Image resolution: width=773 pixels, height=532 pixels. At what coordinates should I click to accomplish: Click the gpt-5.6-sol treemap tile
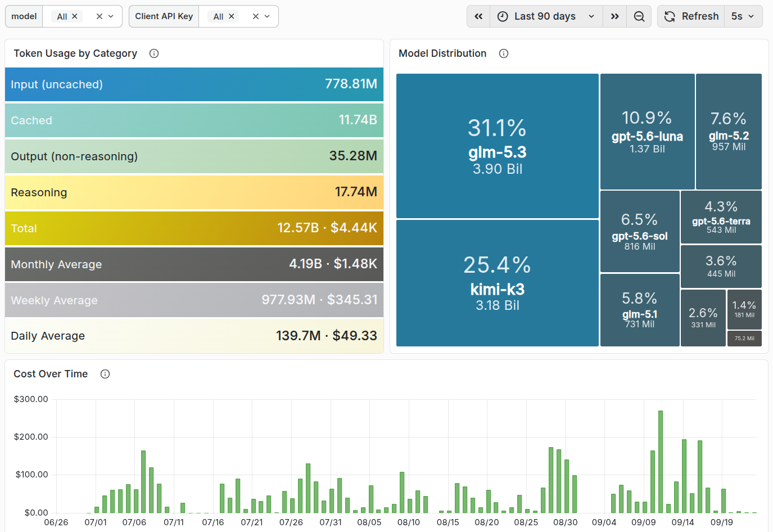pos(640,231)
